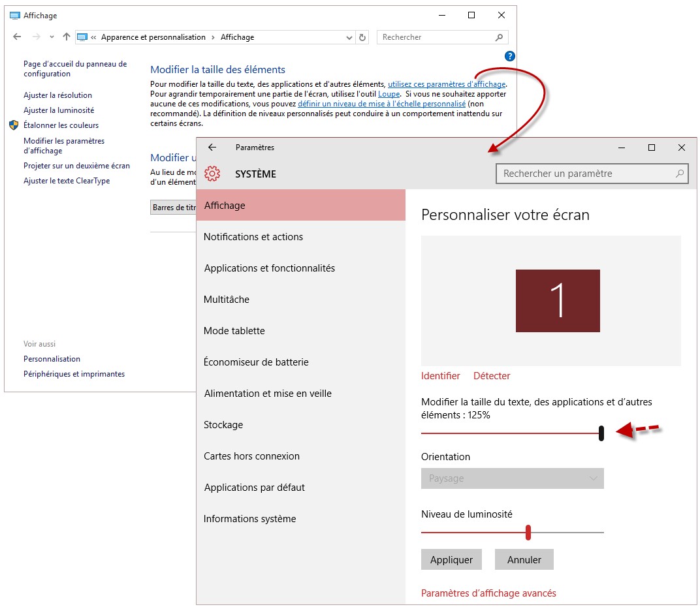This screenshot has width=700, height=607.
Task: Open 'Projeter sur un deuxième écran'
Action: coord(77,166)
